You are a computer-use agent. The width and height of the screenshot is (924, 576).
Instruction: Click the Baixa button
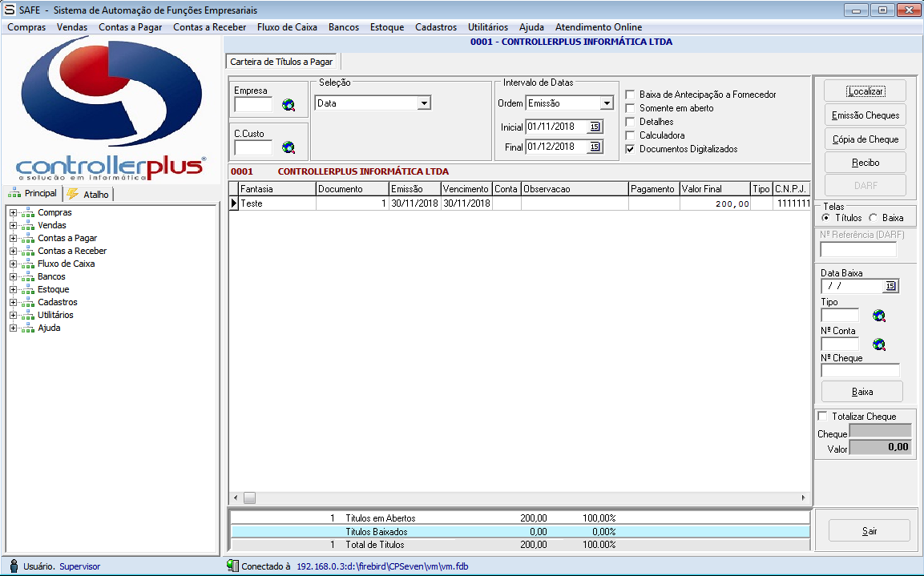coord(861,392)
